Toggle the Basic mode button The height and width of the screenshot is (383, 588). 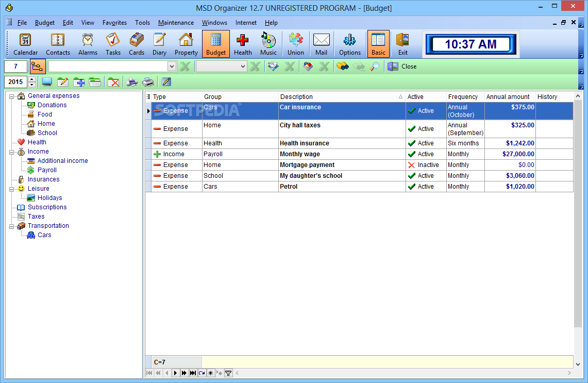click(x=378, y=44)
